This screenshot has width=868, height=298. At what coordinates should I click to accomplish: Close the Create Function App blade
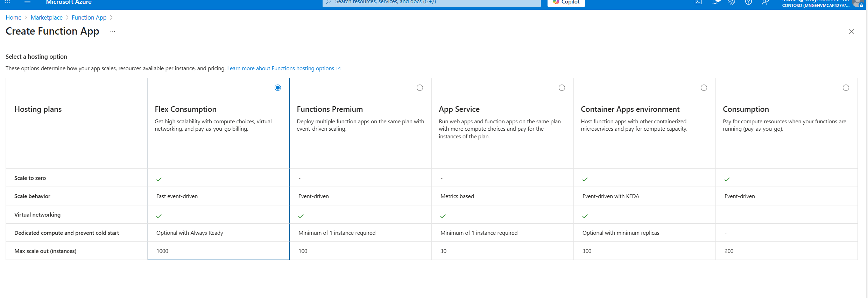851,31
